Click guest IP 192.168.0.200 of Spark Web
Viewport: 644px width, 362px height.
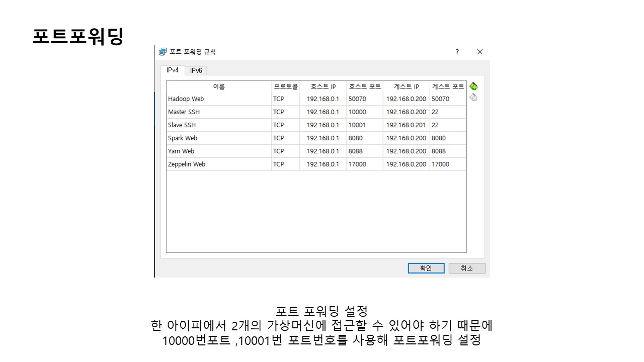coord(406,138)
